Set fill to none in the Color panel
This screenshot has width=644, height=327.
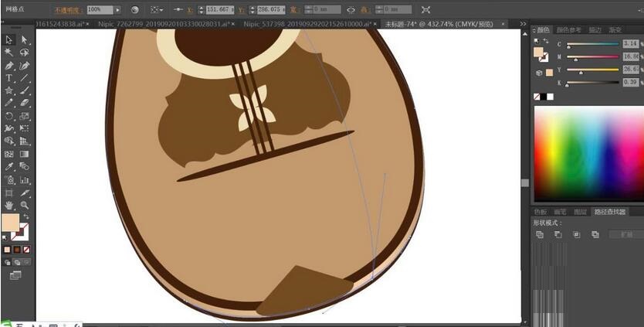pyautogui.click(x=537, y=97)
